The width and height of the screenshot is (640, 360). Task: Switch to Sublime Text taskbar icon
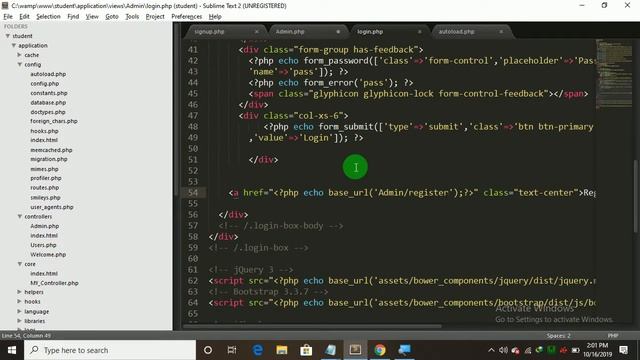pos(355,350)
